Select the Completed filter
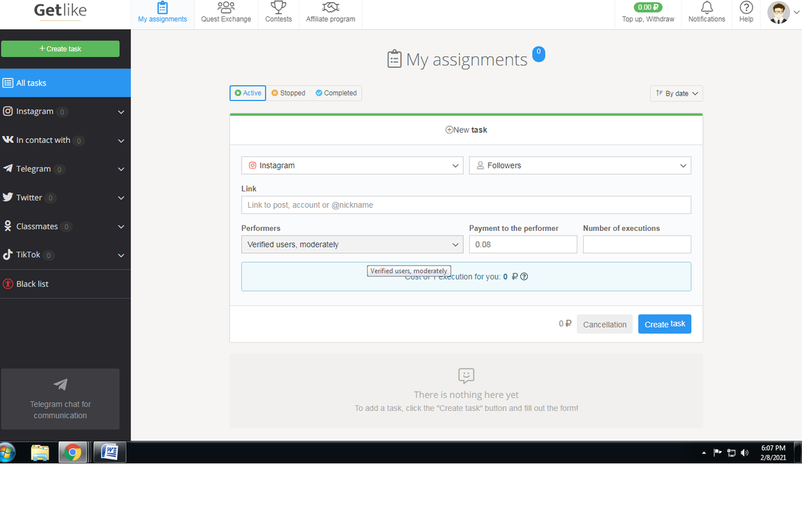Viewport: 812px width, 508px height. pyautogui.click(x=336, y=93)
